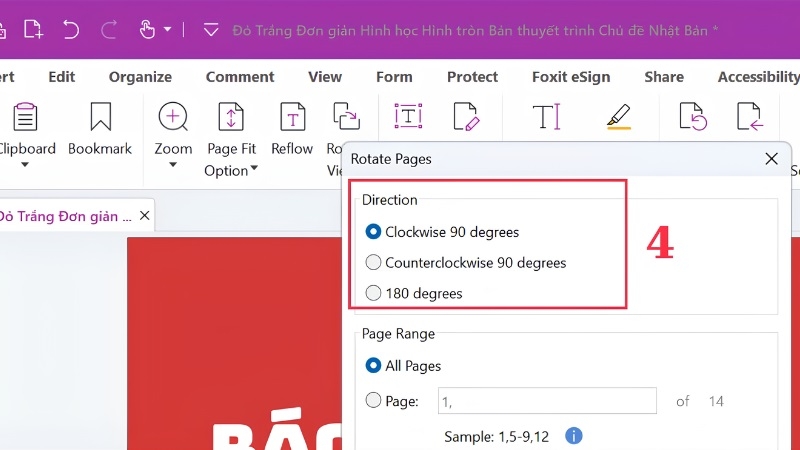This screenshot has width=800, height=450.
Task: Click the blue info icon next to Sample
Action: coord(573,436)
